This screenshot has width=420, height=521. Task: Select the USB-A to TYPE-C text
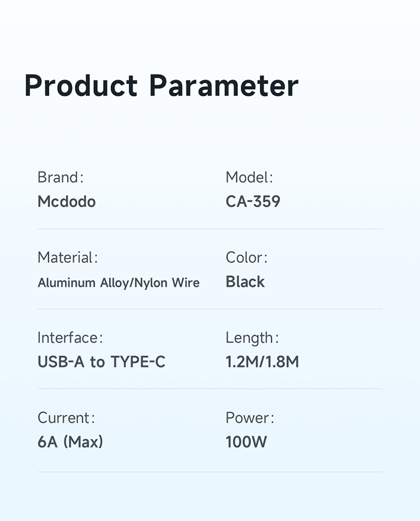pyautogui.click(x=101, y=362)
